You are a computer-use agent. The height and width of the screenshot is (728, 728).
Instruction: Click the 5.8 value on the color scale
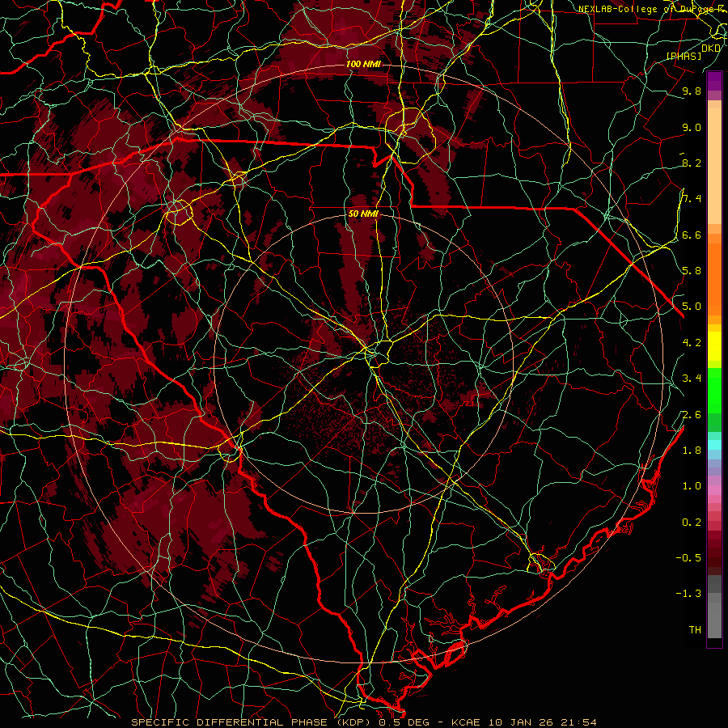tap(692, 271)
